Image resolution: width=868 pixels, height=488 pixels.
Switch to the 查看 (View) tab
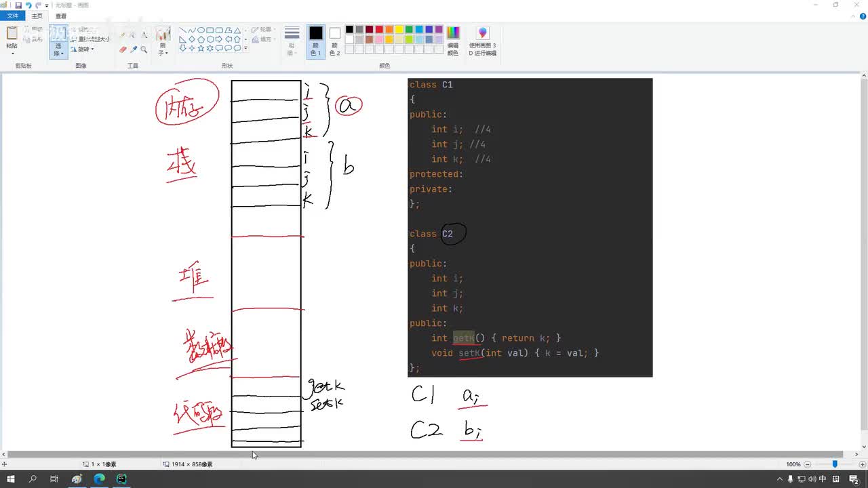[x=61, y=16]
